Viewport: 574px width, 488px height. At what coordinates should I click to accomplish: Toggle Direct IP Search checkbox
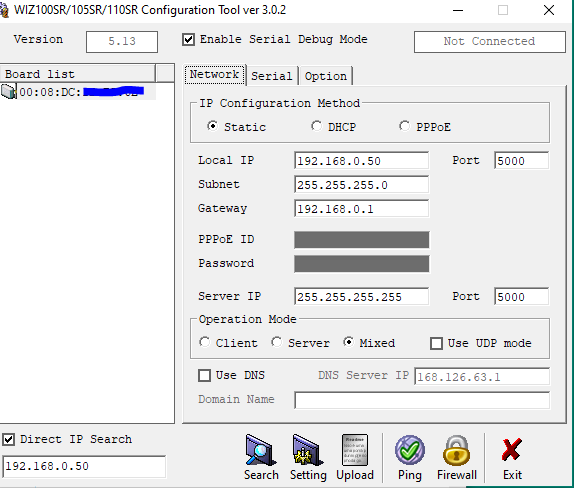tap(8, 439)
